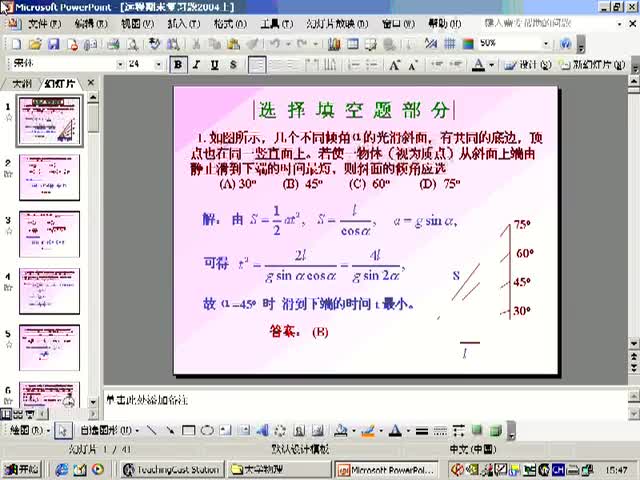Viewport: 640px width, 480px height.
Task: Click the 设计(S) design button
Action: click(x=528, y=64)
